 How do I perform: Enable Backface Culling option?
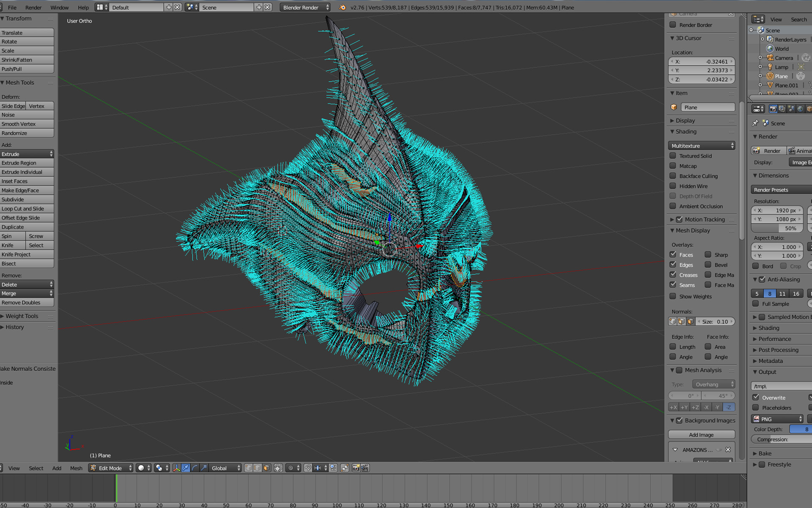(673, 176)
